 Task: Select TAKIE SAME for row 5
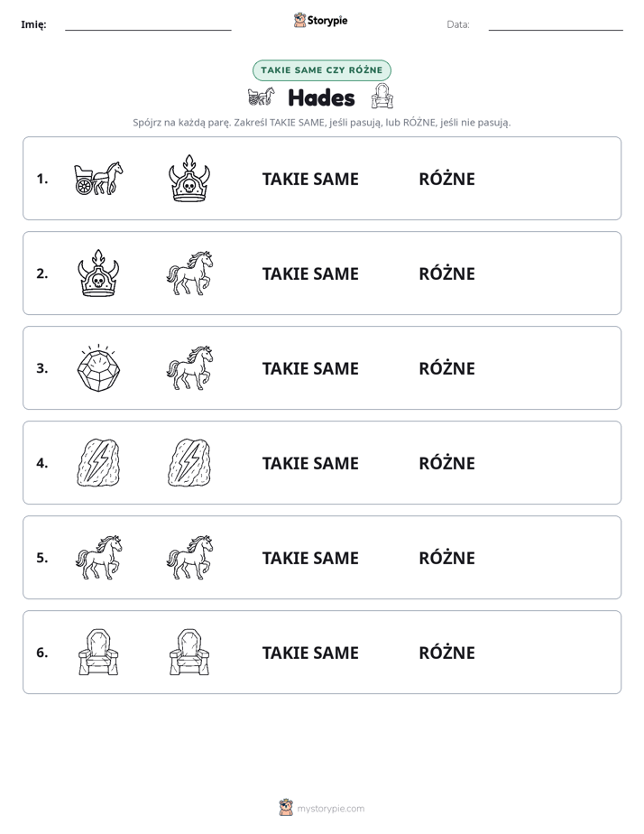tap(310, 558)
